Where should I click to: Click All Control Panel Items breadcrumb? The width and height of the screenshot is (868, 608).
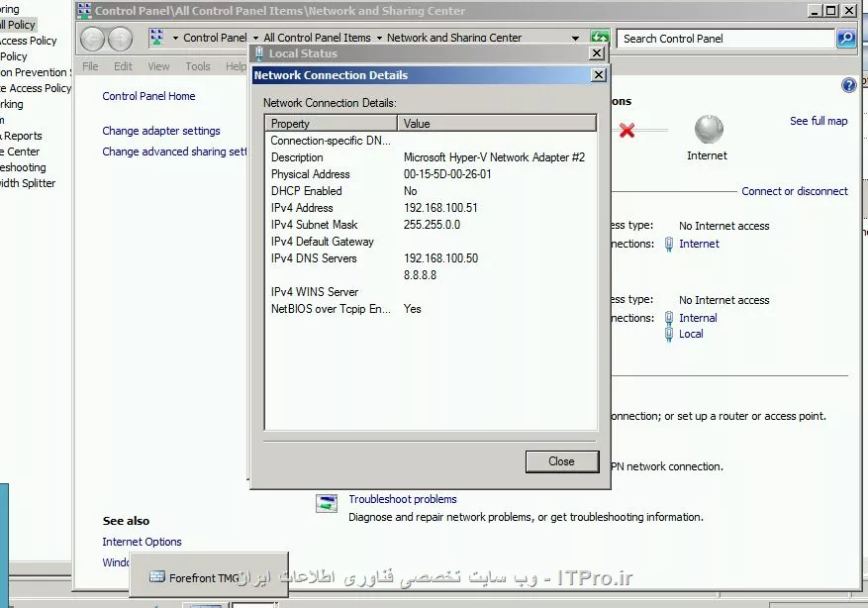pyautogui.click(x=317, y=38)
